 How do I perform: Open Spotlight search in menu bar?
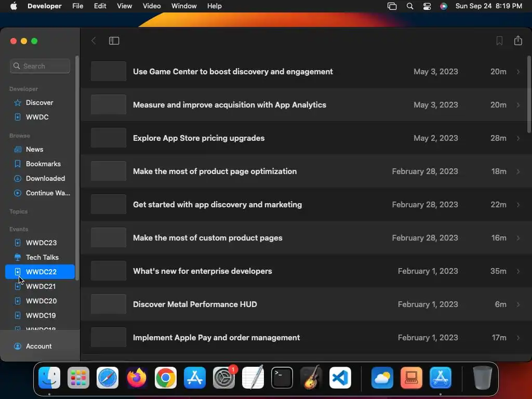[410, 6]
